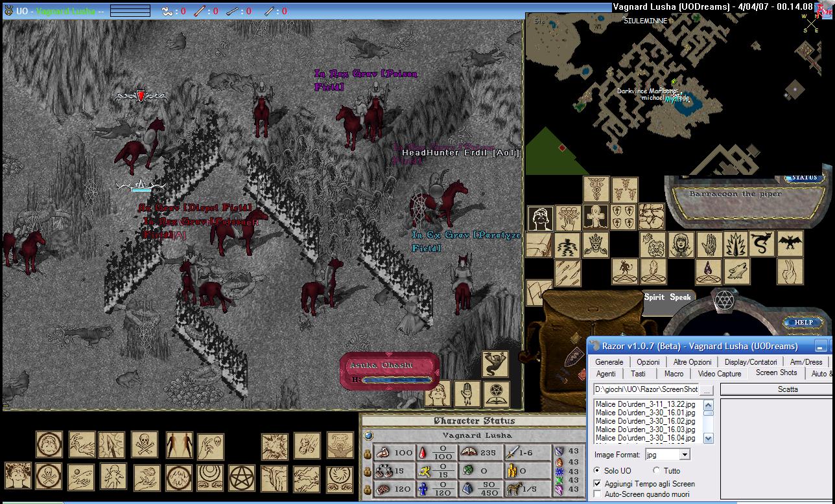
Task: Click the serpent dragon spell icon
Action: [x=762, y=244]
